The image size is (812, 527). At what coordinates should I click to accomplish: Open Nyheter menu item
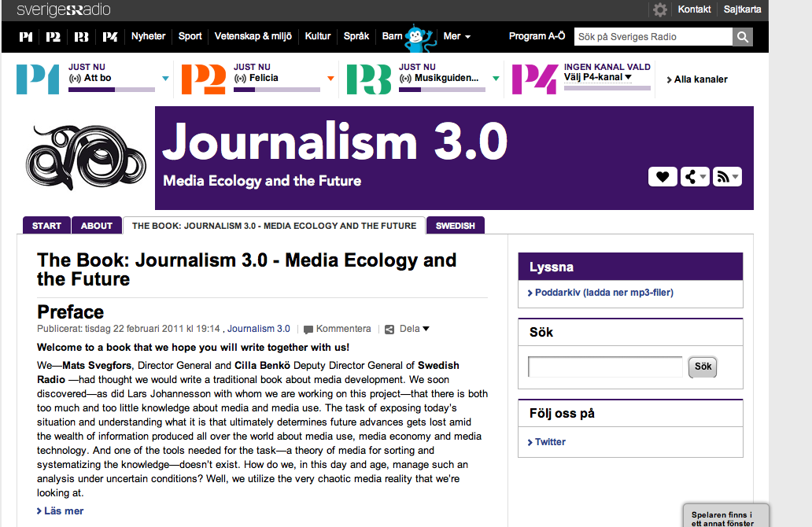148,36
